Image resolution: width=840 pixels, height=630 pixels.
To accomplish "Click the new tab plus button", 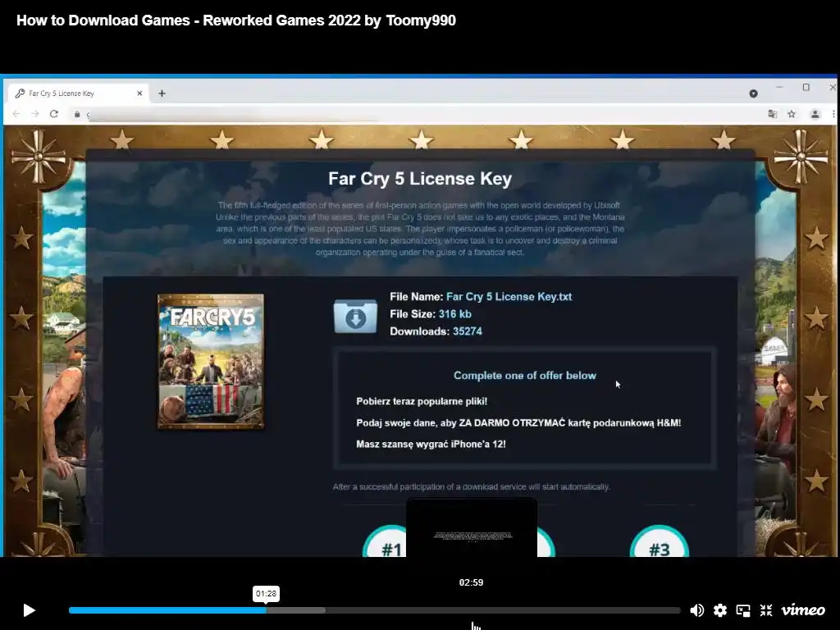I will (162, 94).
